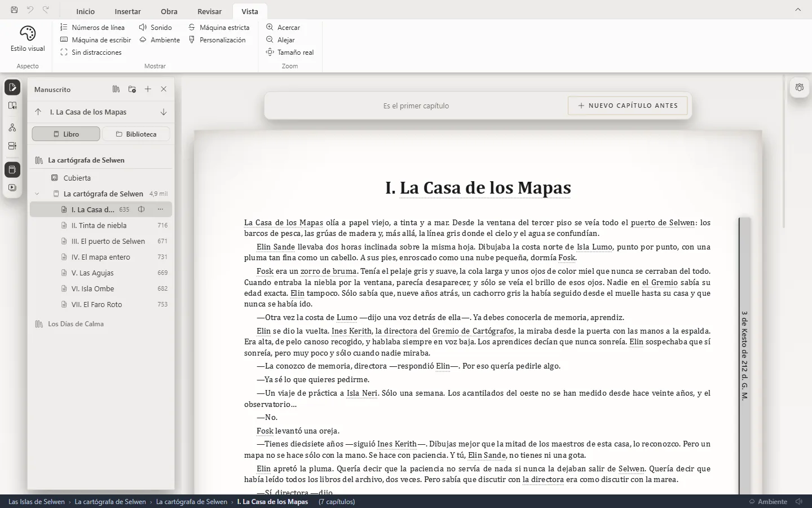Toggle Máquina de escribir mode
This screenshot has height=508, width=812.
pos(96,40)
